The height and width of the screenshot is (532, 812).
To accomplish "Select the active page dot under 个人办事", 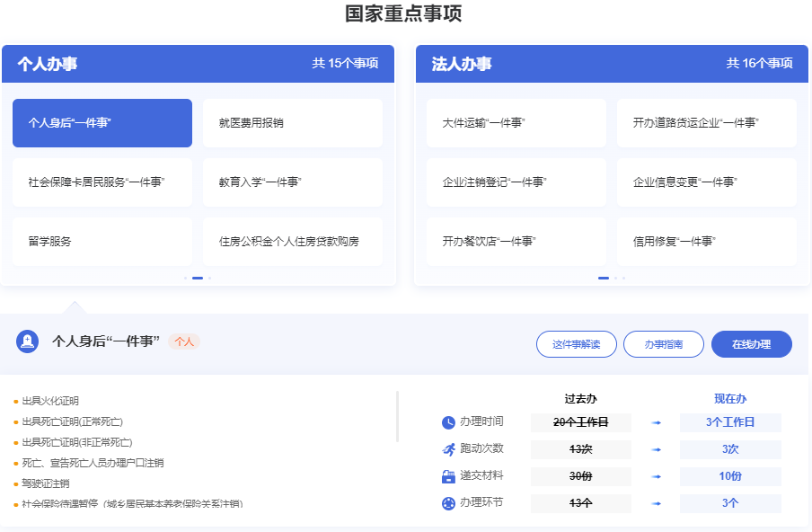I will pyautogui.click(x=198, y=279).
